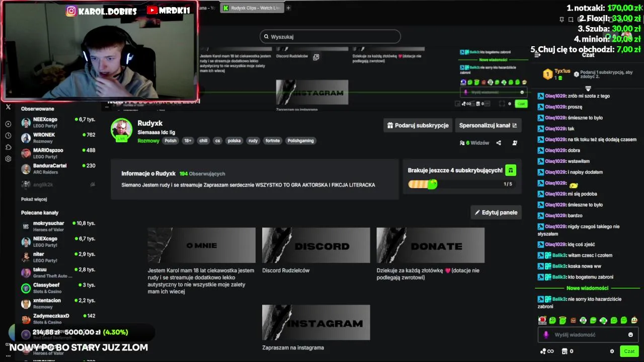
Task: Open offline channel anglik2k
Action: tap(58, 185)
